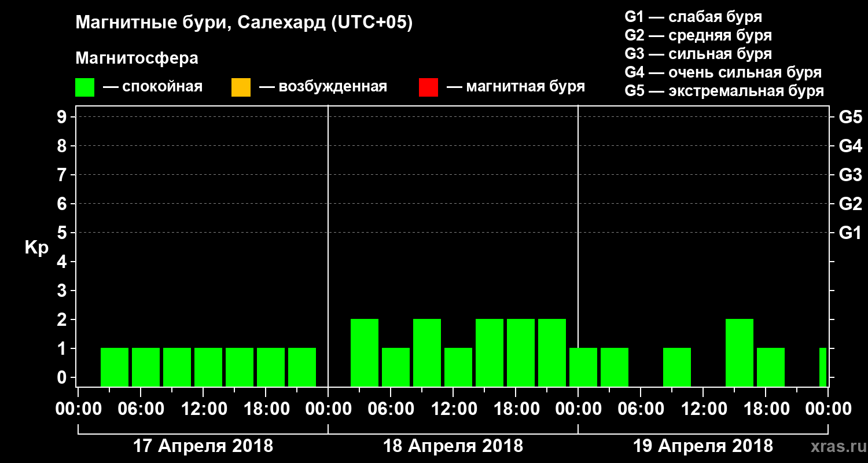Click the orange «возбужденная» legend swatch
This screenshot has height=463, width=868.
[x=241, y=87]
